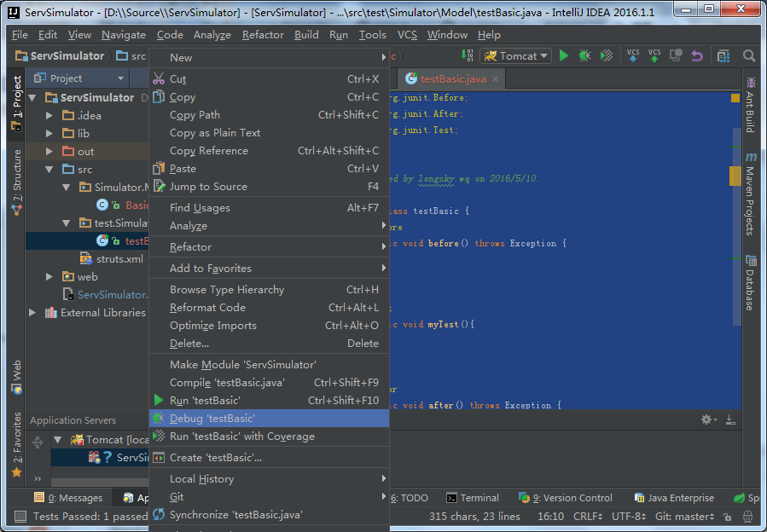
Task: Click the hector inspector icon in status bar
Action: (748, 517)
